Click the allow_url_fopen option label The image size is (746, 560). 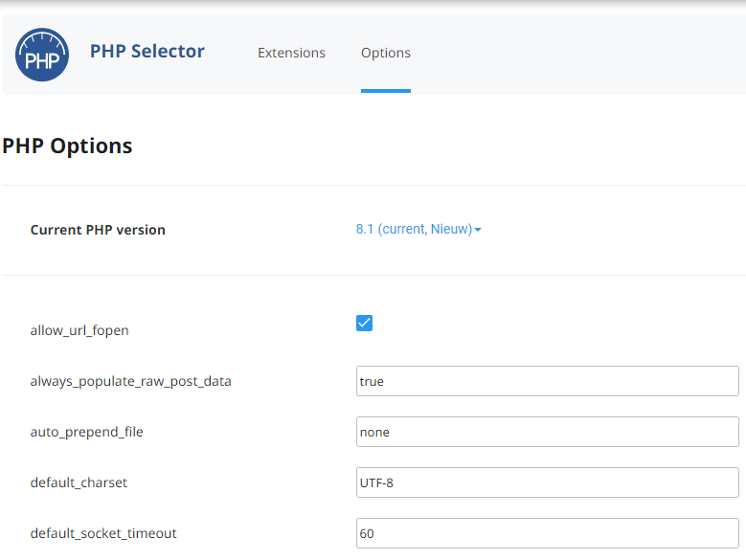[x=79, y=330]
